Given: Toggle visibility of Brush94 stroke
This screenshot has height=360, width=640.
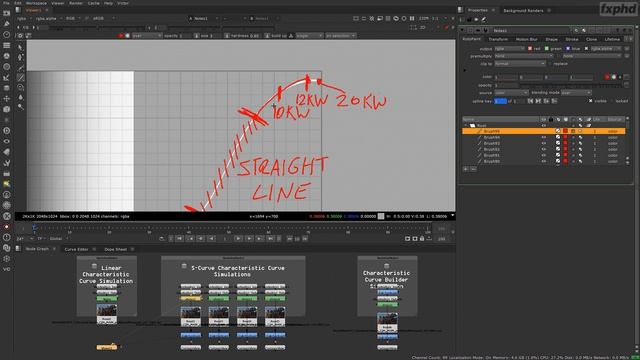Looking at the screenshot, I should 544,138.
